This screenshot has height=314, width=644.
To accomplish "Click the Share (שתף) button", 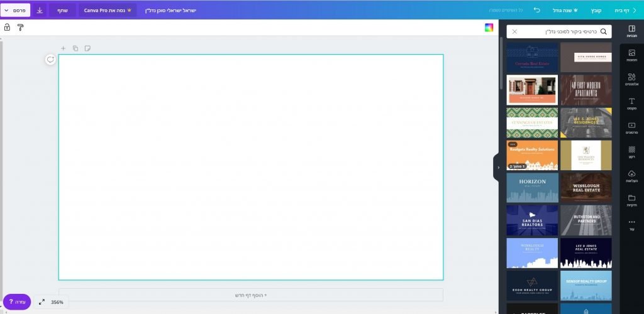I will pyautogui.click(x=63, y=10).
